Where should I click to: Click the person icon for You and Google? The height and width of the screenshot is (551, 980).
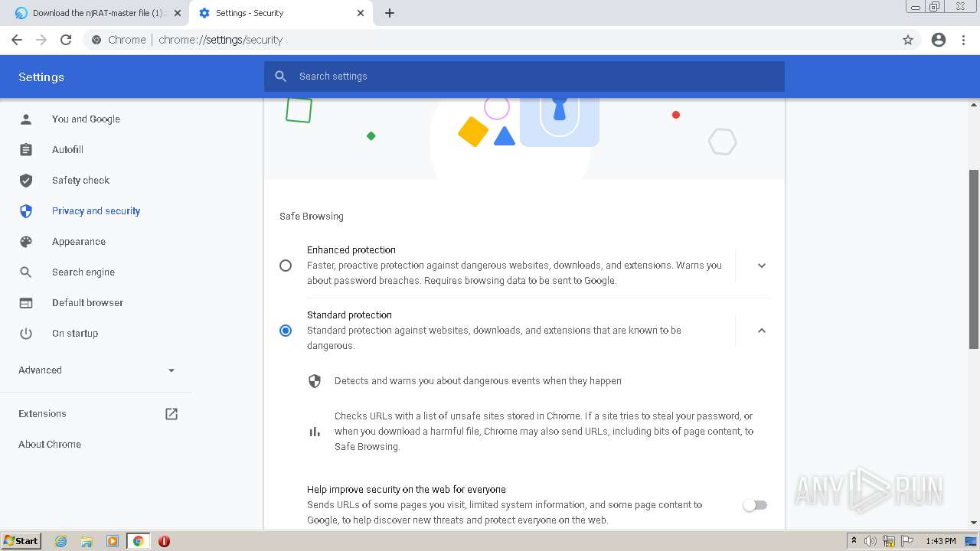pyautogui.click(x=26, y=119)
